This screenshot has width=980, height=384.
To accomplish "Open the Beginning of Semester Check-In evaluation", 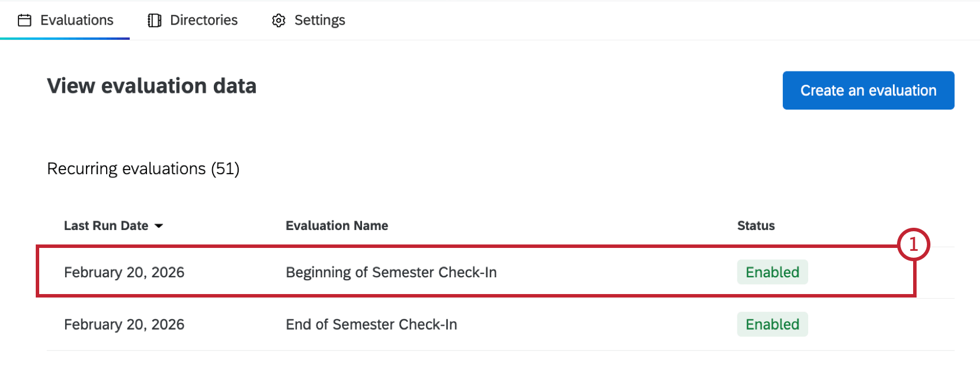I will point(391,272).
